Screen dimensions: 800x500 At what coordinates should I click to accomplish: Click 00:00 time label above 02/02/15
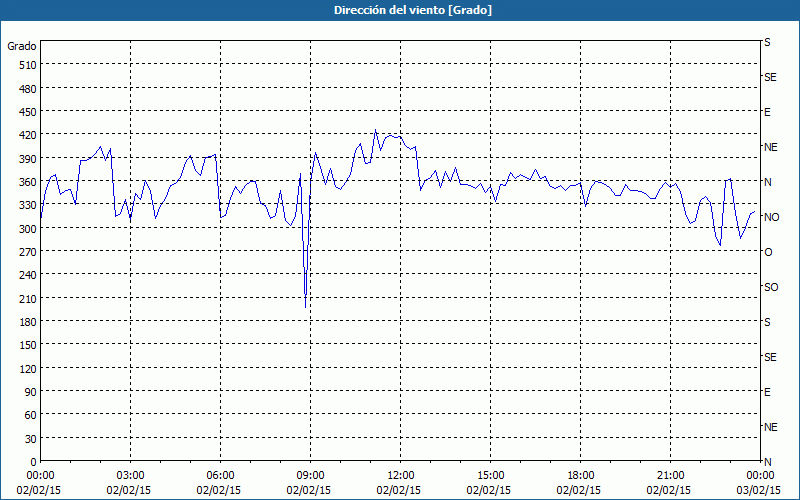coord(40,476)
